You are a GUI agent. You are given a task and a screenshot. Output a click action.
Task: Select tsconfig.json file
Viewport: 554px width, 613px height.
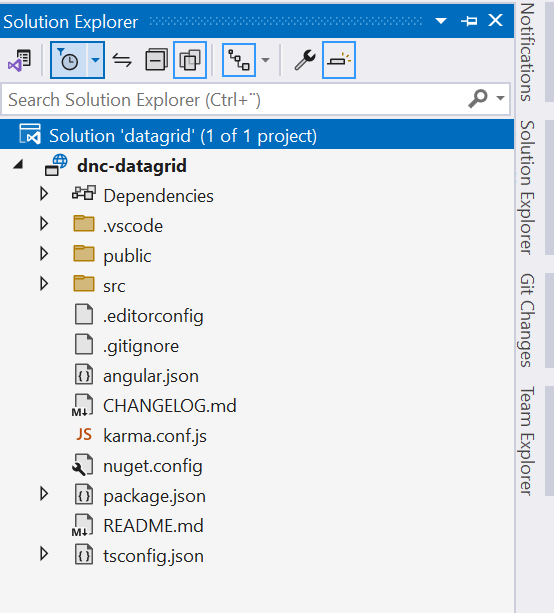tap(153, 556)
